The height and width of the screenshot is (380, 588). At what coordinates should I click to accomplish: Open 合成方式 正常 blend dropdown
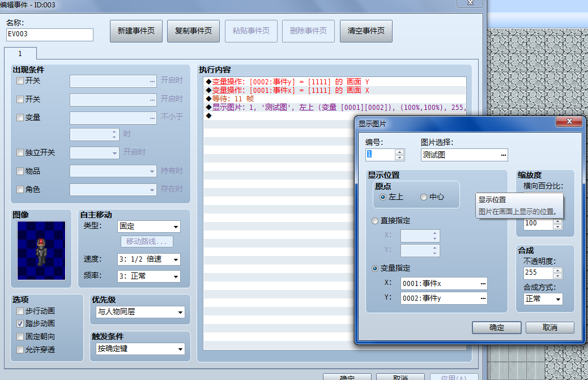click(x=543, y=298)
